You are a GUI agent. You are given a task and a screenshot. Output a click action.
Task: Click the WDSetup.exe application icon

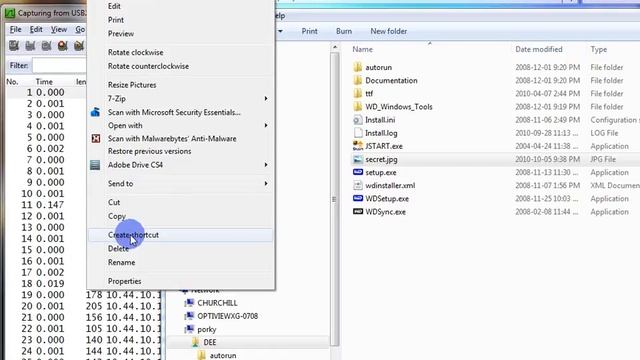point(358,199)
